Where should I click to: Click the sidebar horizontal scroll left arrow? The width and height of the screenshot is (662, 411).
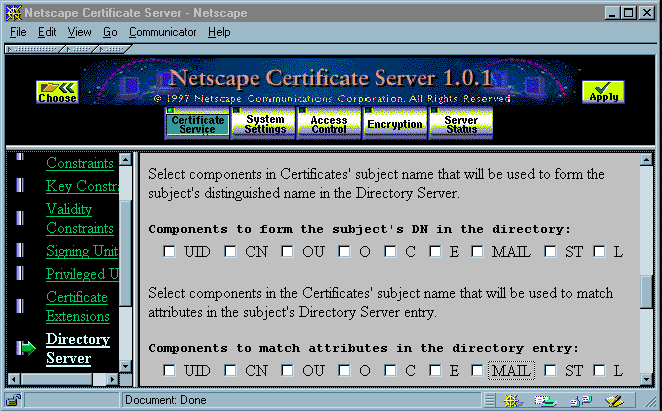pos(13,379)
